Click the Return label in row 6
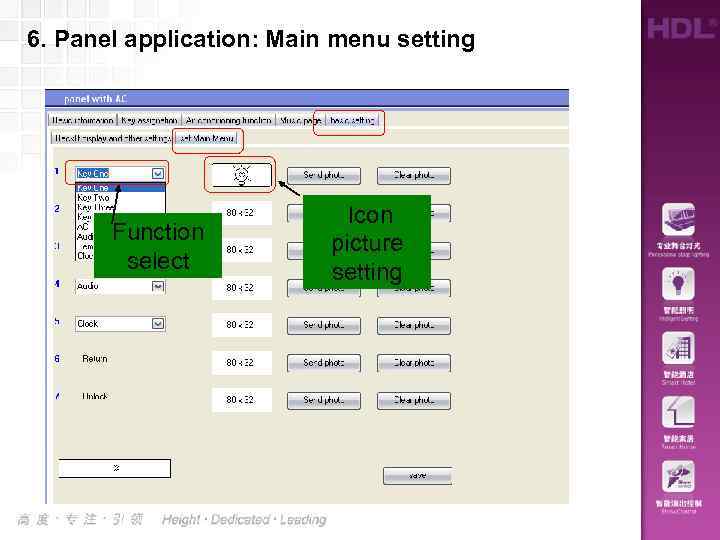Image resolution: width=720 pixels, height=540 pixels. point(95,359)
